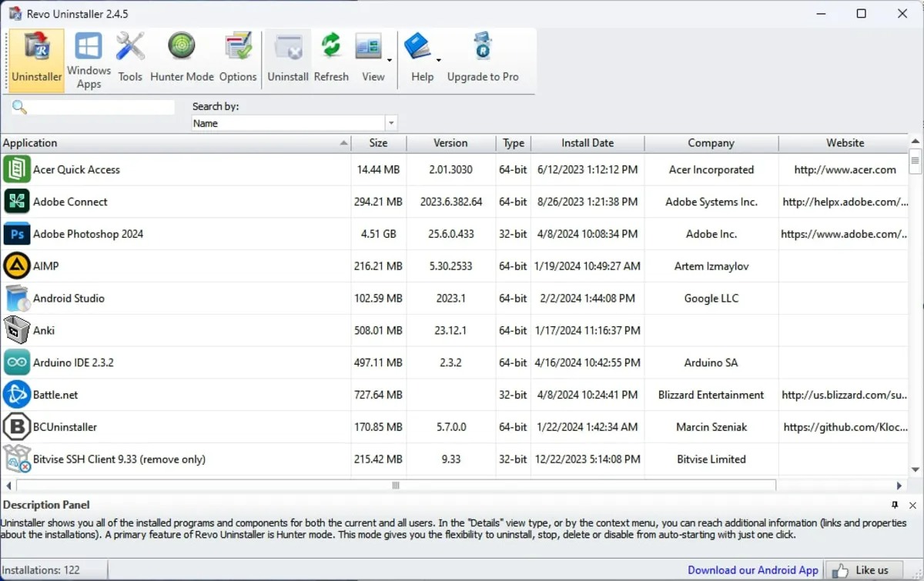
Task: Click the Adobe Connect icon
Action: pos(16,202)
